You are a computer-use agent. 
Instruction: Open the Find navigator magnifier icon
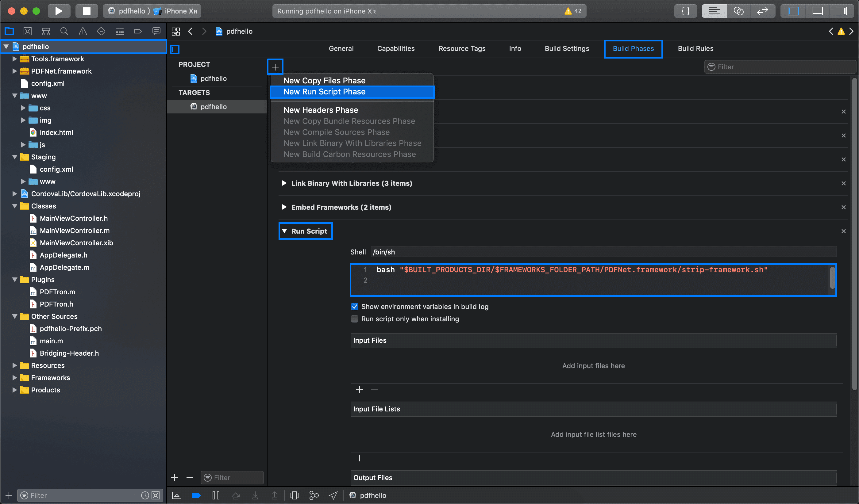(64, 31)
